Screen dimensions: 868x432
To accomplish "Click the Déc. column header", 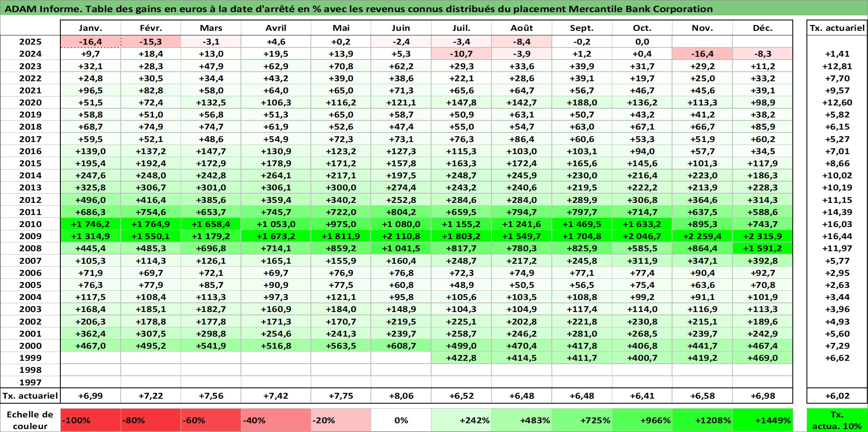I will 763,28.
